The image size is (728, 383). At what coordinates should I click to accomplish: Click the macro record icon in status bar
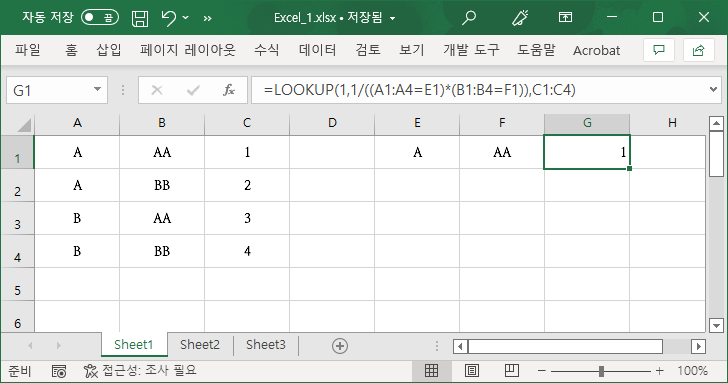tap(59, 371)
